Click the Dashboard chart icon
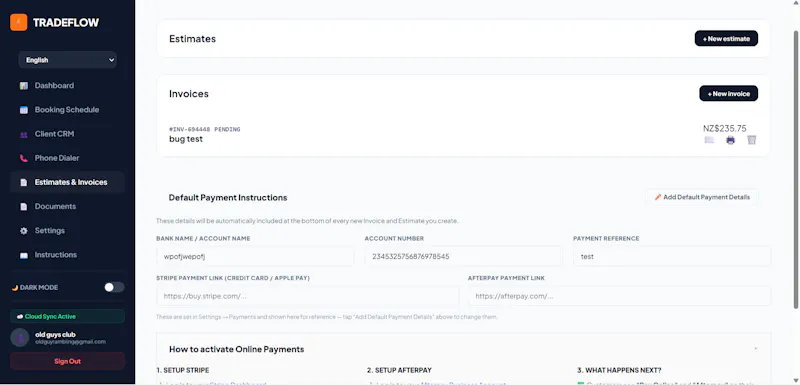 click(x=23, y=86)
